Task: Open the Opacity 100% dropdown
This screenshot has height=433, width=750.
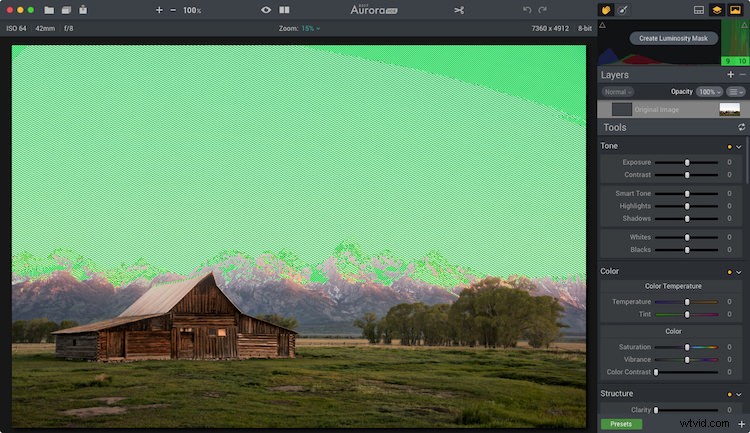Action: pyautogui.click(x=709, y=92)
